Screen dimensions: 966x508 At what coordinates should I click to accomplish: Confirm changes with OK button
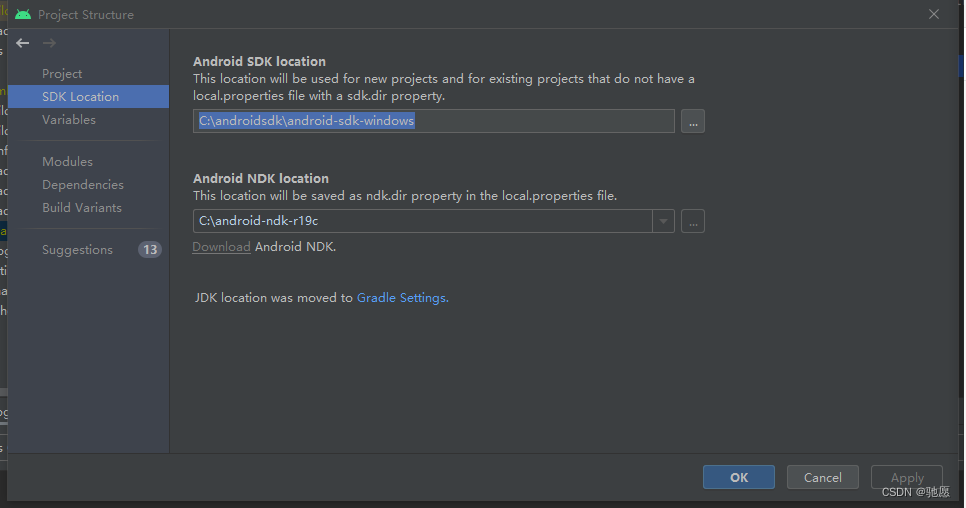click(739, 477)
